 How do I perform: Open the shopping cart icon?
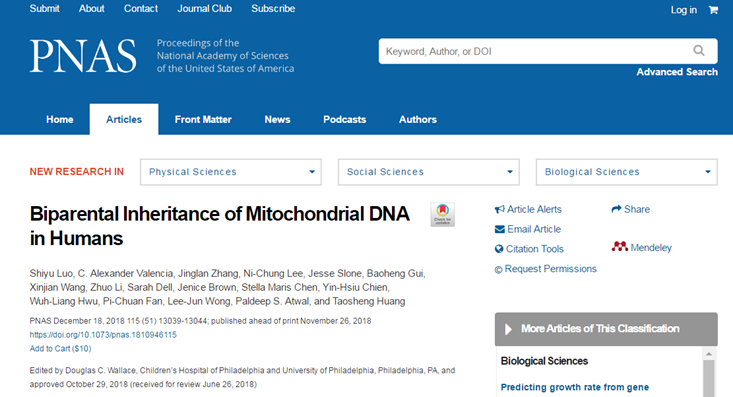point(713,9)
